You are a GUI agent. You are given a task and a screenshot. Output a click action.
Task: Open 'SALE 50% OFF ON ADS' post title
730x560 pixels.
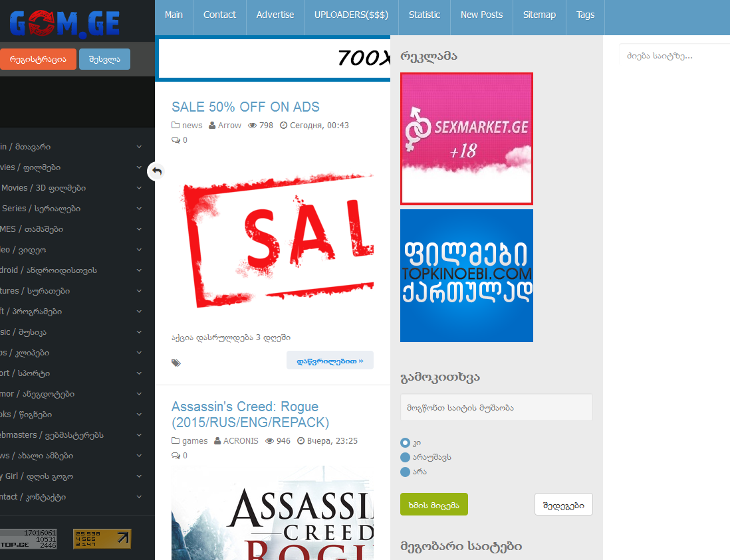(x=245, y=107)
